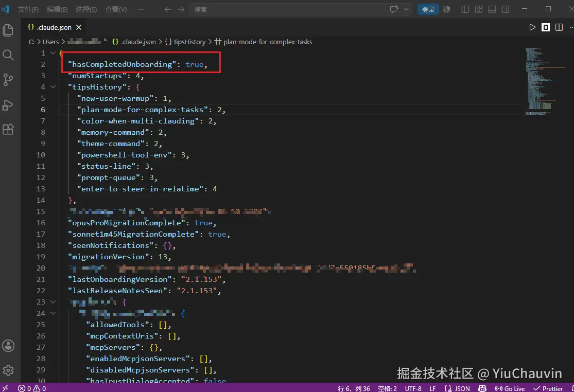Click the search command center field
574x392 pixels.
coord(287,9)
